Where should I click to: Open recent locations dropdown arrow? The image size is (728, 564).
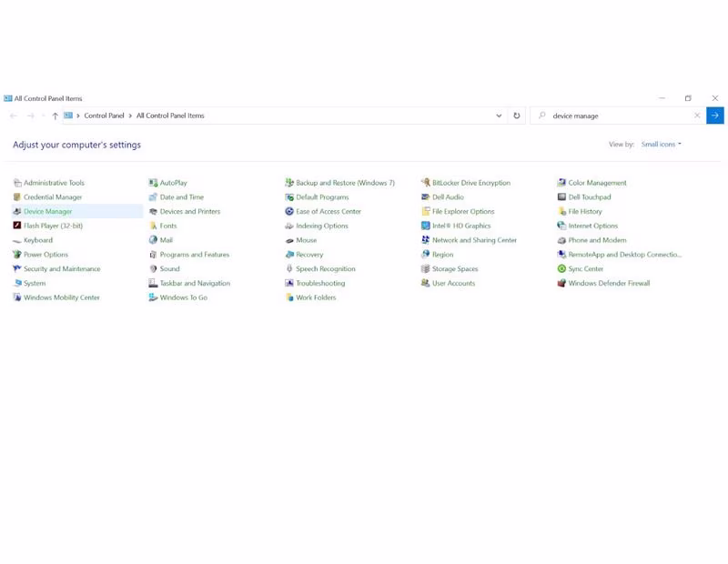tap(43, 116)
